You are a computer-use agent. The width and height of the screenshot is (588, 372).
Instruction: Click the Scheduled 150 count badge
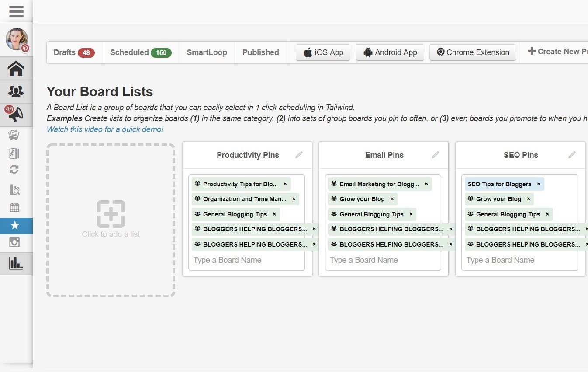(161, 53)
